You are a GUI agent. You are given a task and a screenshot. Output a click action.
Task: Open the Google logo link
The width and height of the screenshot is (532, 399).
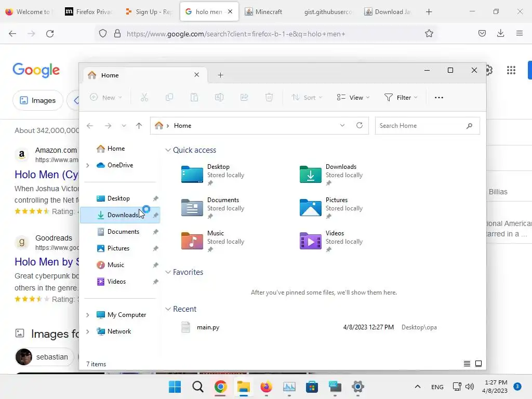click(36, 70)
